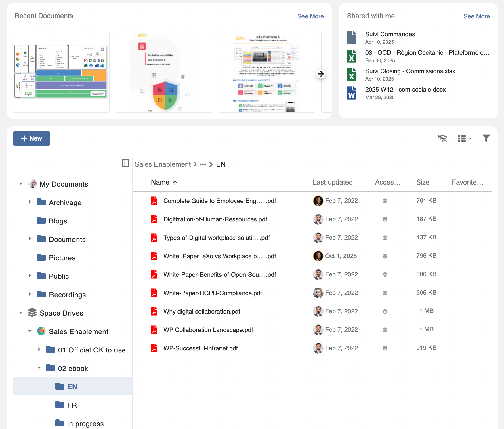
Task: Toggle the sidebar tree panel icon
Action: tap(125, 163)
